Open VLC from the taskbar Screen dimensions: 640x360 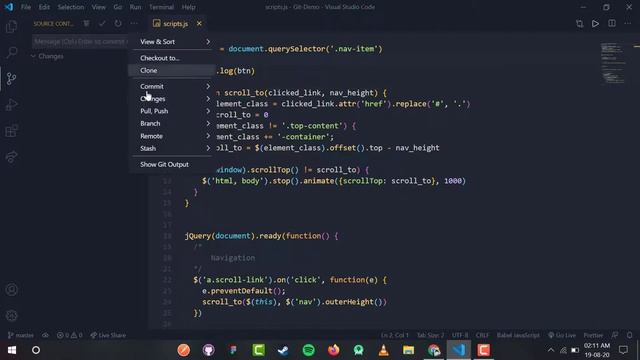click(x=383, y=350)
